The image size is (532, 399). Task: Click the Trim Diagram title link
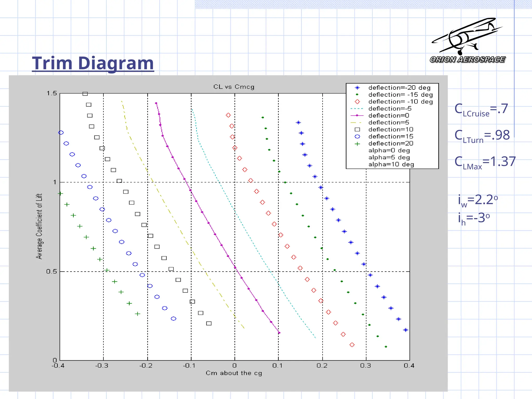click(93, 63)
